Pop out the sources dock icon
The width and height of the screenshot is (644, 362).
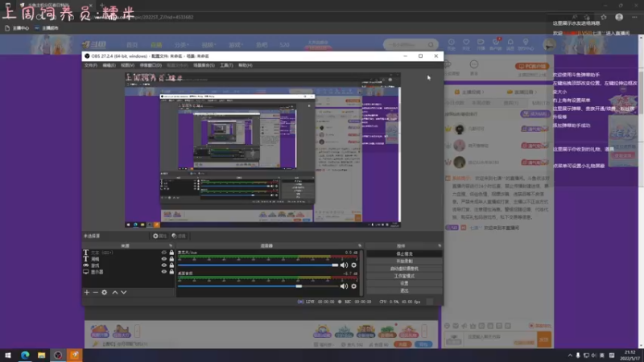click(171, 246)
